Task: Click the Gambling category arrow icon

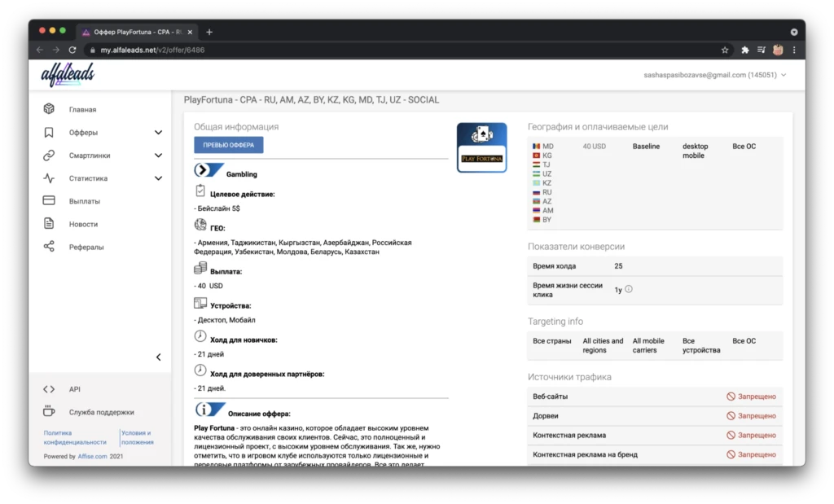Action: point(208,170)
